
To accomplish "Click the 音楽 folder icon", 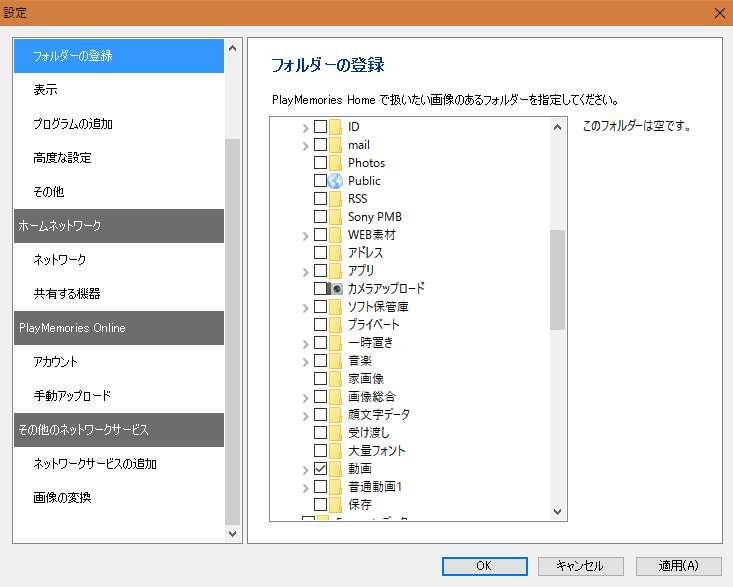I will (x=335, y=361).
